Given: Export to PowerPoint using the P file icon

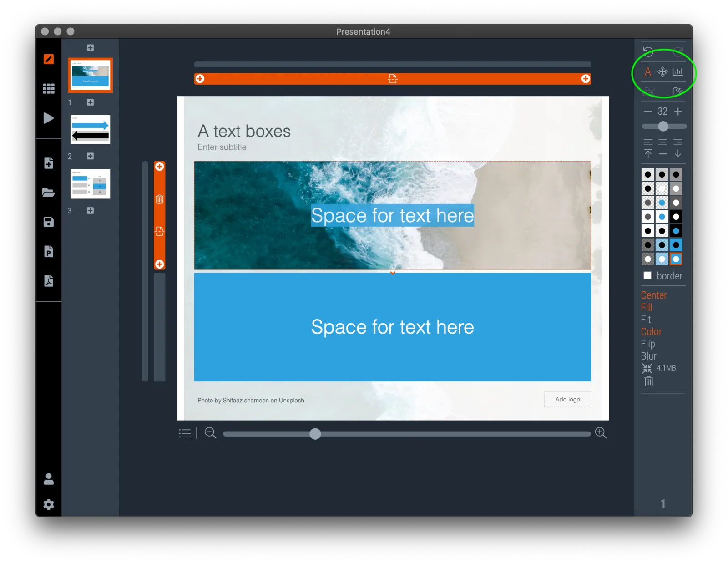Looking at the screenshot, I should point(49,252).
